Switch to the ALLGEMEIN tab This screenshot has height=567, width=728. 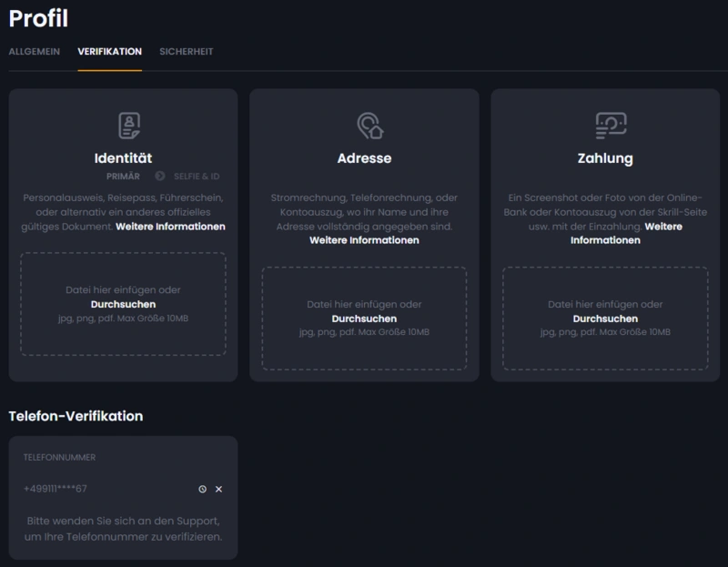click(33, 52)
